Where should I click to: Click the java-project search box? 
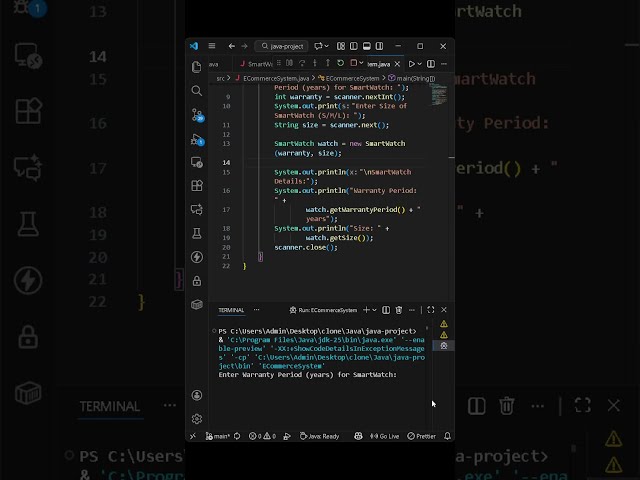(x=282, y=46)
